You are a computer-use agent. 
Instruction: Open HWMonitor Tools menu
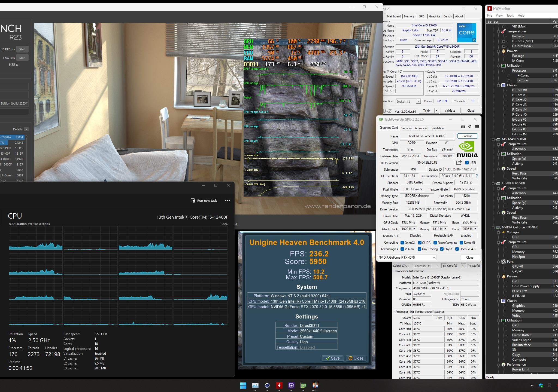point(510,16)
